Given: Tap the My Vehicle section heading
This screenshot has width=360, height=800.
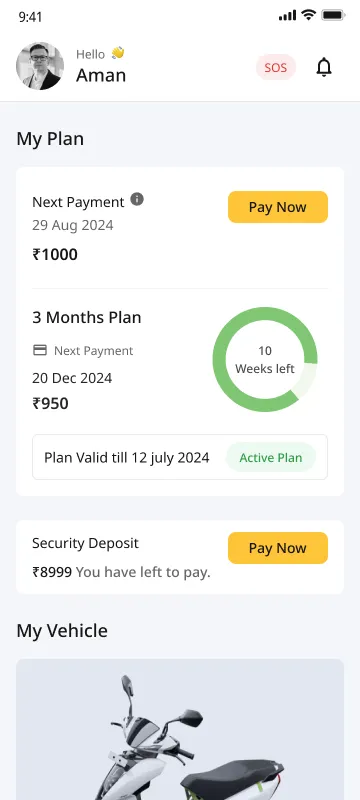Looking at the screenshot, I should click(x=62, y=631).
